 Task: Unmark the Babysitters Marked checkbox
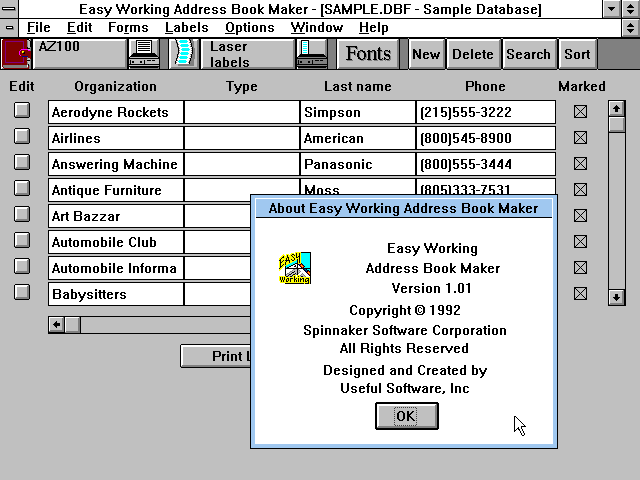580,293
